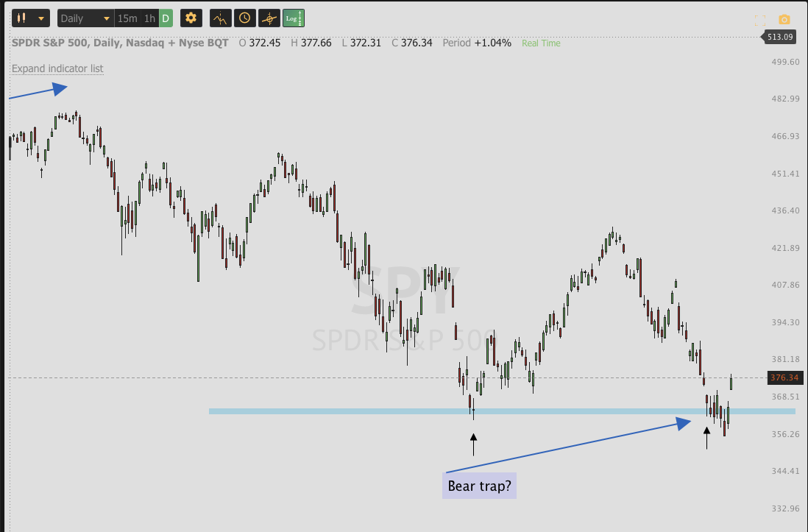The height and width of the screenshot is (532, 808).
Task: Click the Period +1.04% value
Action: click(x=476, y=43)
